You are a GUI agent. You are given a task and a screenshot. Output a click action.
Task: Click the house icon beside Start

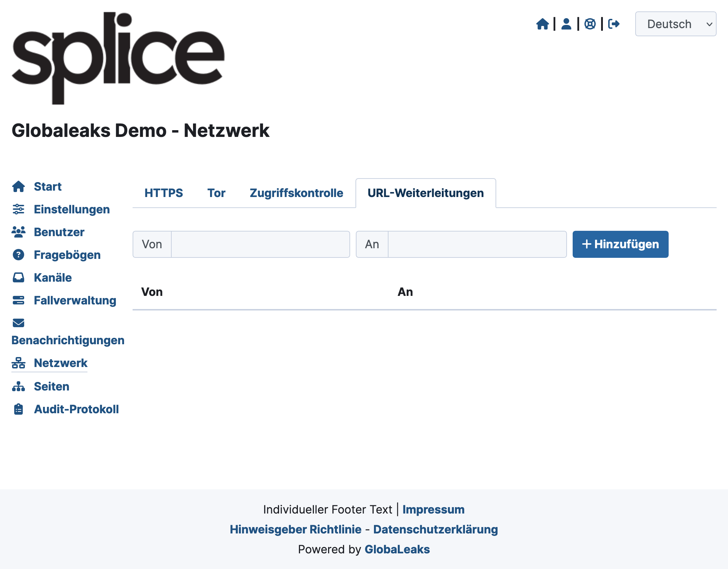18,186
